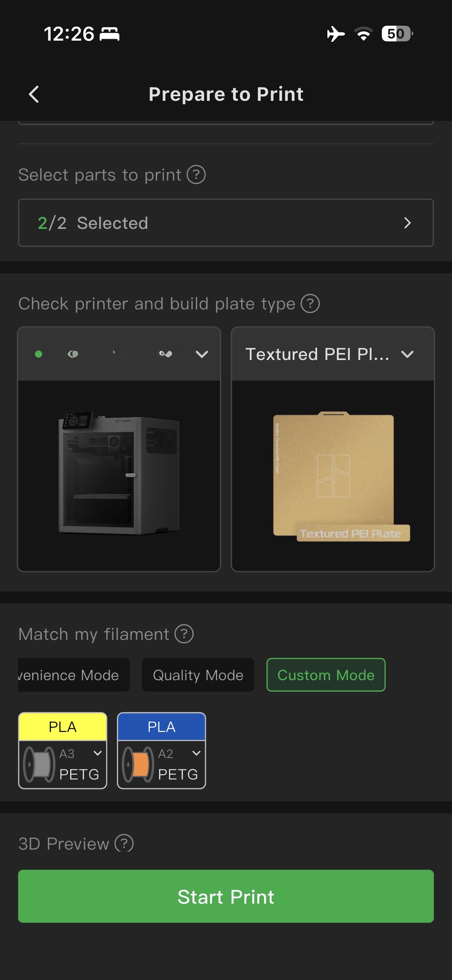Tap the Prepare to Print title

pyautogui.click(x=226, y=94)
